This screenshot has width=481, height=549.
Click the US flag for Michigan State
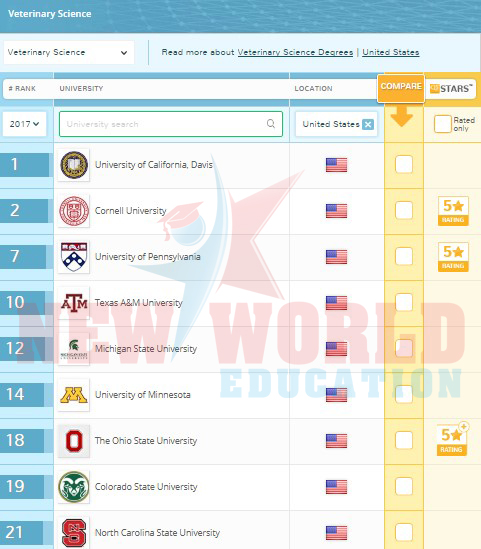pos(336,349)
